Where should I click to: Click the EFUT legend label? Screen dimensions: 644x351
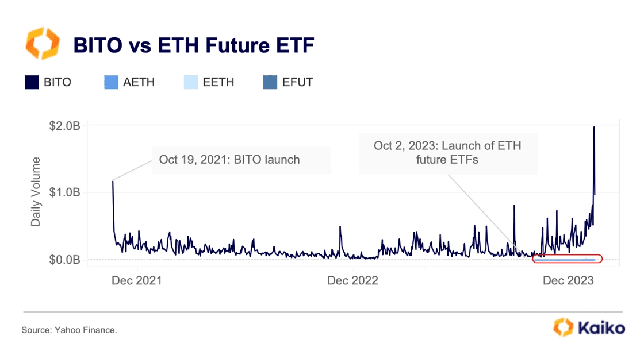297,82
